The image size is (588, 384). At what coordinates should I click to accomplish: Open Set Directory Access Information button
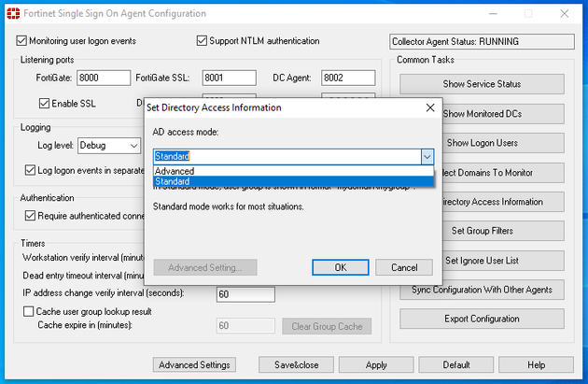[x=503, y=202]
